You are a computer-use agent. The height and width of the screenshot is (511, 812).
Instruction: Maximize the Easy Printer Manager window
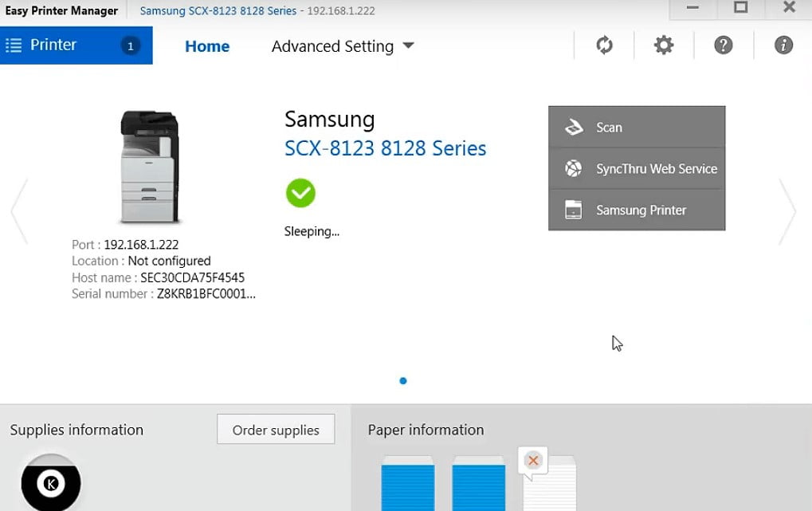coord(740,8)
